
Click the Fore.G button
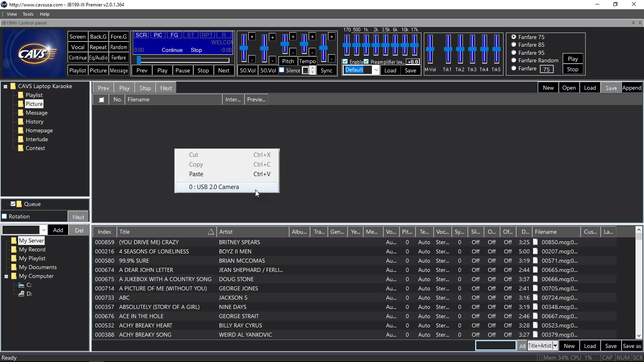119,37
